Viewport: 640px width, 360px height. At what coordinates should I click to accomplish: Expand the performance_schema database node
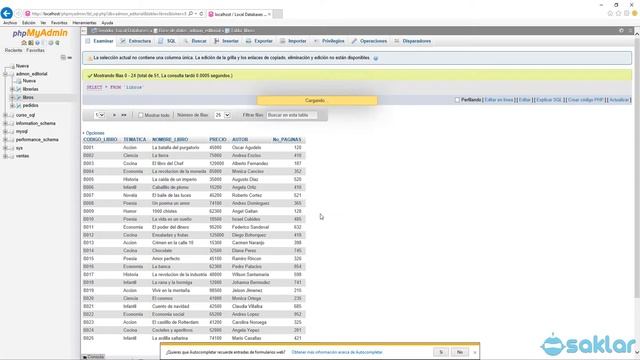pyautogui.click(x=5, y=140)
